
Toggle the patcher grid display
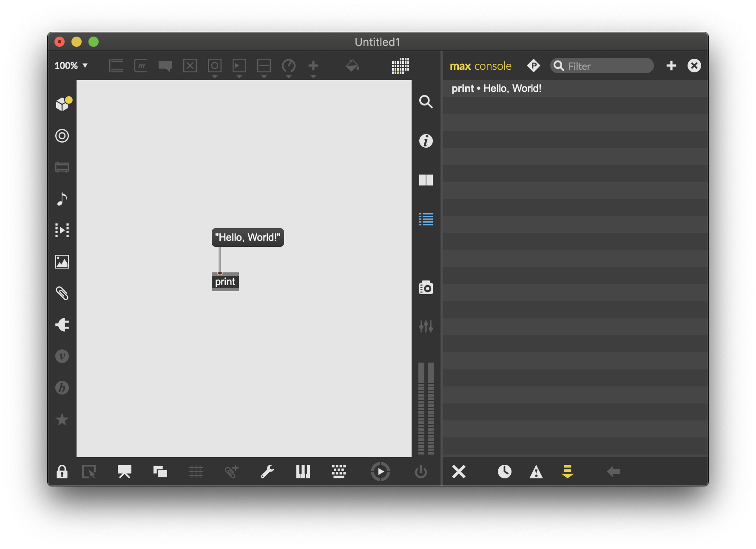coord(196,472)
